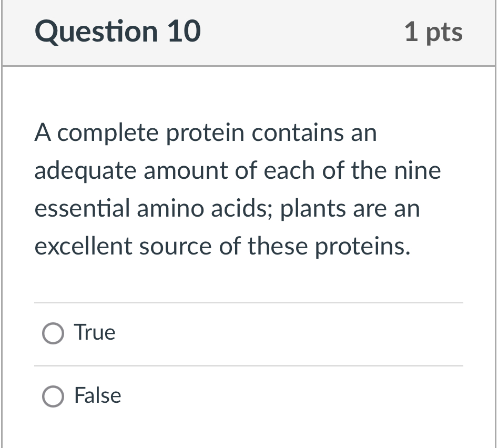
Task: Click the True answer label
Action: point(94,332)
